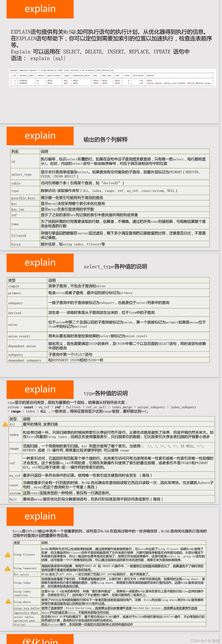Click the warning icon beside the All row
222x644 pixels.
[5, 424]
